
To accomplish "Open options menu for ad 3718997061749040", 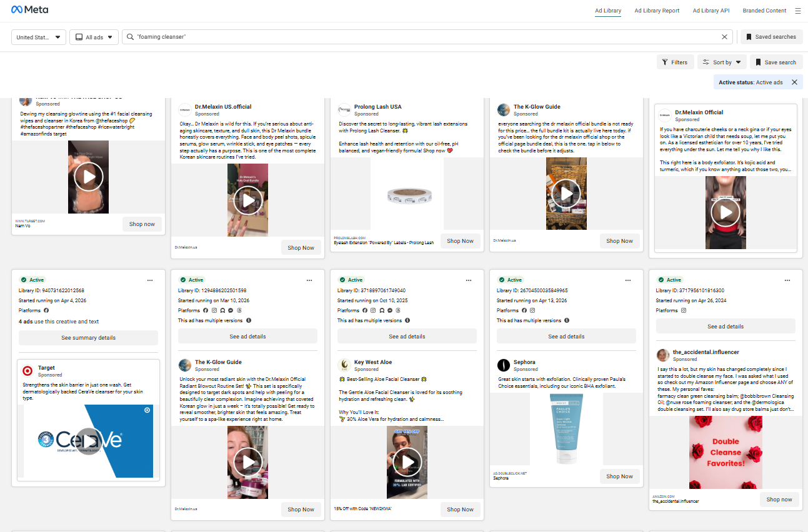I will pyautogui.click(x=469, y=280).
